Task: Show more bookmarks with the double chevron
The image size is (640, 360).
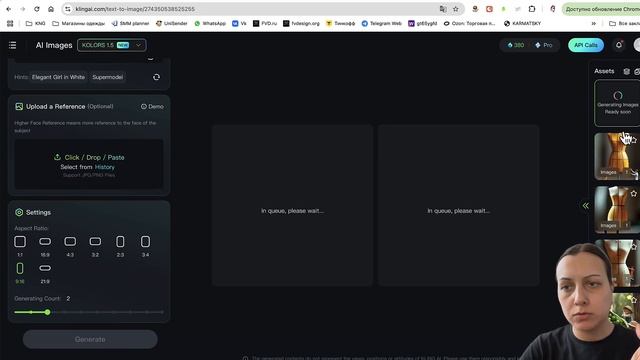Action: point(593,24)
